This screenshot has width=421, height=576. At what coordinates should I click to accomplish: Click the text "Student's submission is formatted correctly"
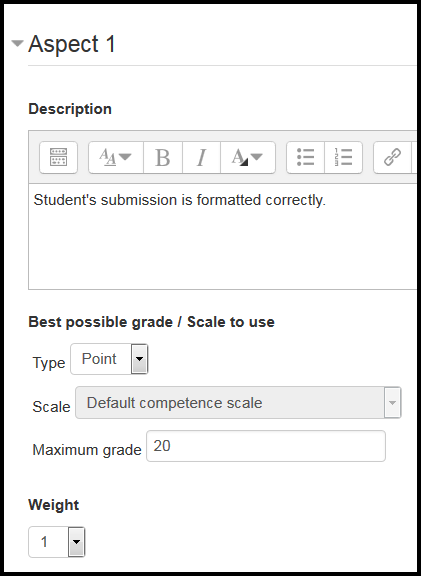click(x=179, y=200)
